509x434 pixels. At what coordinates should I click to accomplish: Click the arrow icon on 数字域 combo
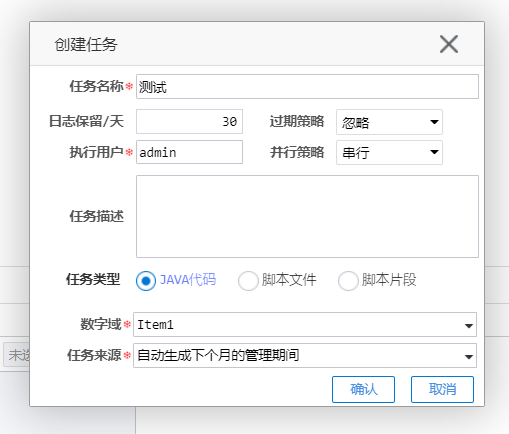tap(469, 326)
